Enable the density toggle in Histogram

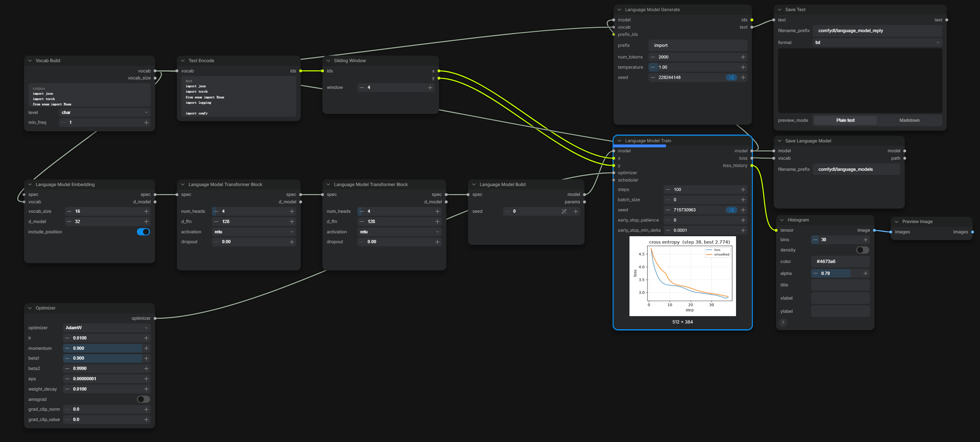coord(863,250)
